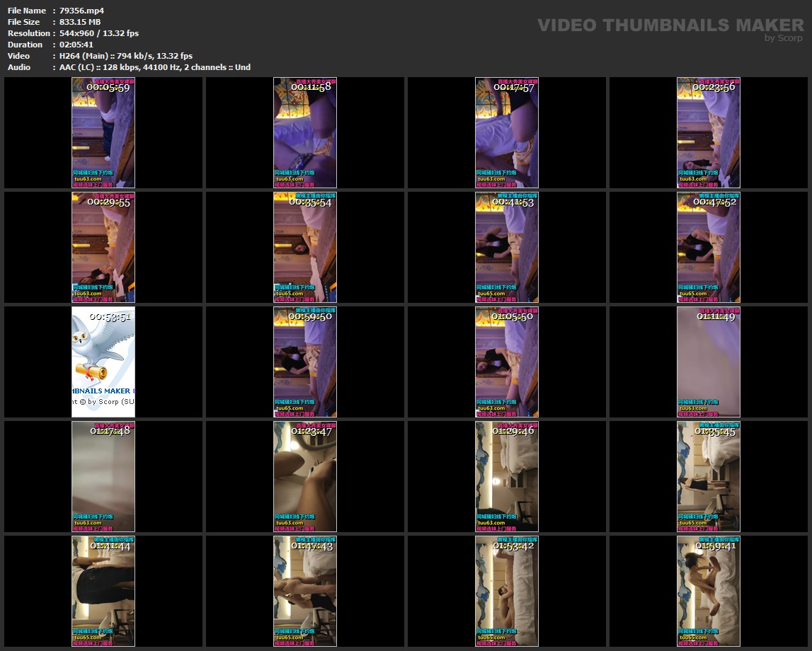This screenshot has height=651, width=812.
Task: Select the frame stamped 01:05:50
Action: click(x=507, y=362)
